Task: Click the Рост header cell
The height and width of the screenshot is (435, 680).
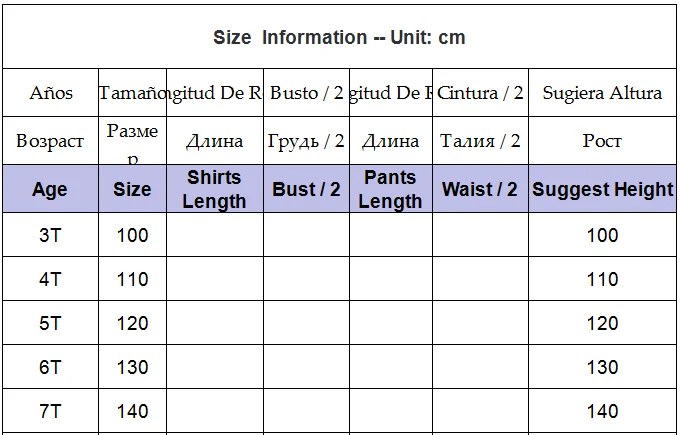Action: [602, 141]
